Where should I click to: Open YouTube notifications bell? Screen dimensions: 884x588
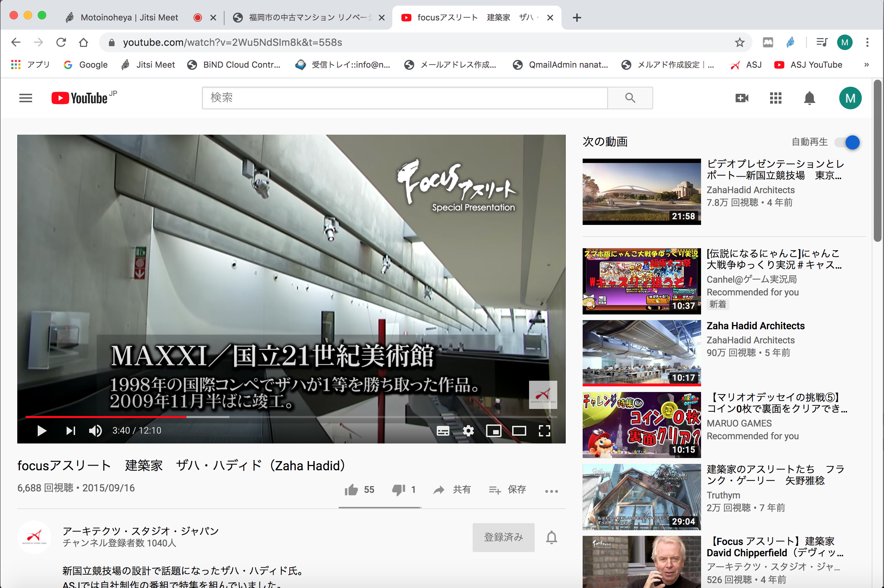pyautogui.click(x=809, y=98)
